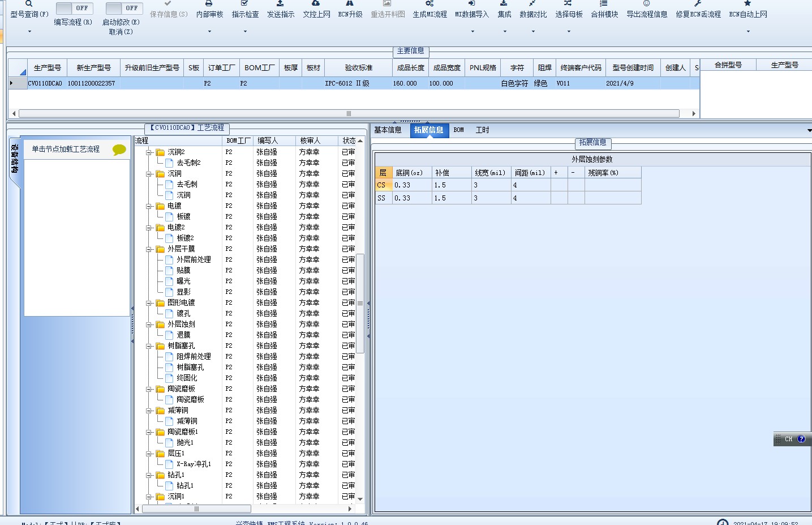Screen dimensions: 812x525
Task: Switch to the 基本信息 tab
Action: pos(388,130)
